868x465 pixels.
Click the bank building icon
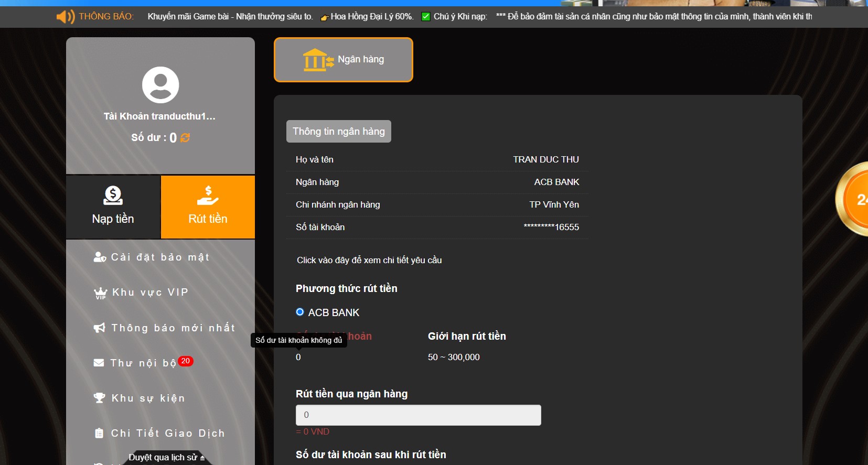click(x=317, y=60)
